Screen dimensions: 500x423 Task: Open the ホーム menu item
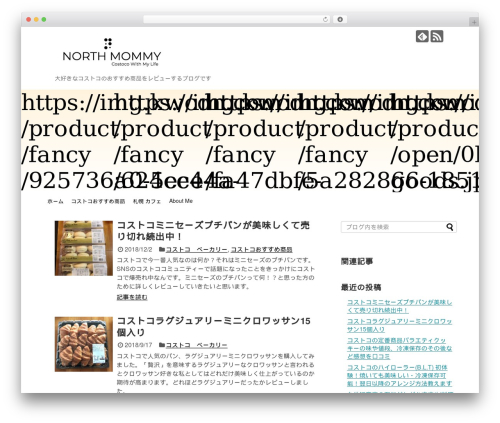(55, 201)
